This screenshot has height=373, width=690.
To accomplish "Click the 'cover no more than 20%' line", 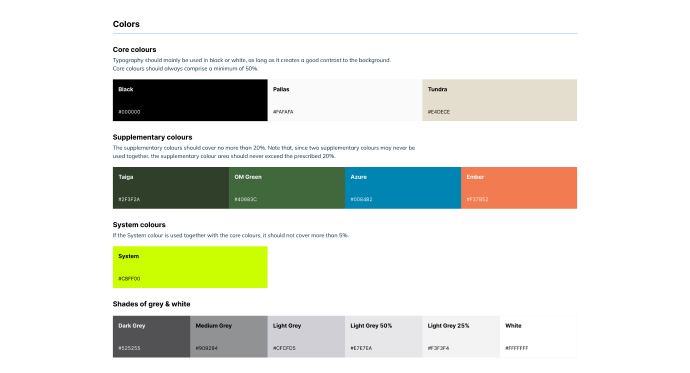I will click(264, 148).
